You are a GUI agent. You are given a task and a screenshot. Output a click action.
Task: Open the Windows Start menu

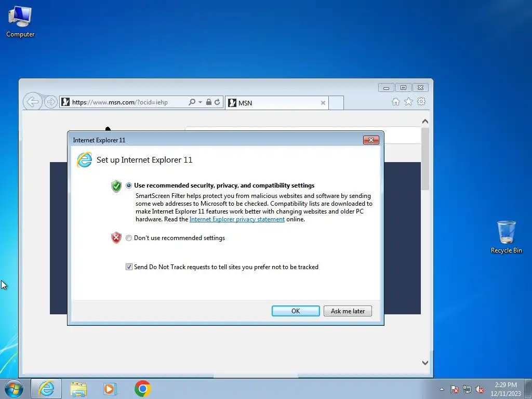[14, 389]
